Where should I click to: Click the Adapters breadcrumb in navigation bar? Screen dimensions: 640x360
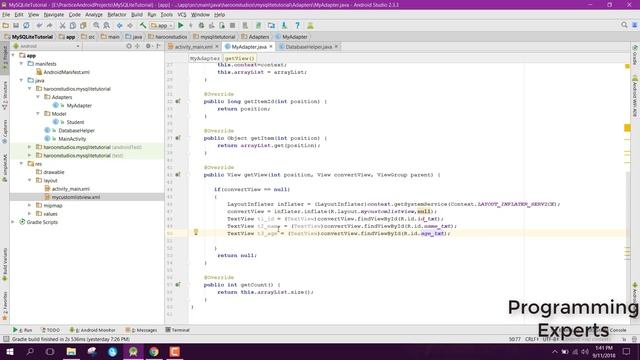(x=255, y=37)
